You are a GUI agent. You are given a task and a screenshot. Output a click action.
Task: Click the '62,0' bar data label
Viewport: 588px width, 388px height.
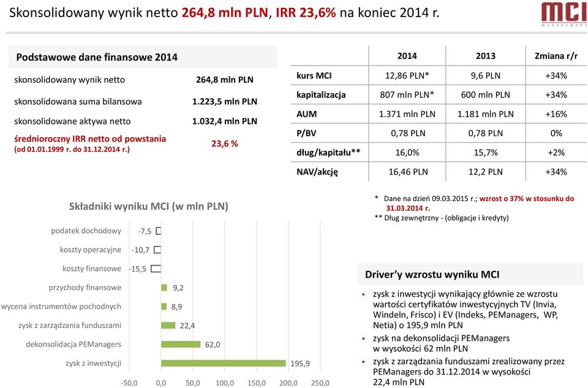pyautogui.click(x=213, y=344)
